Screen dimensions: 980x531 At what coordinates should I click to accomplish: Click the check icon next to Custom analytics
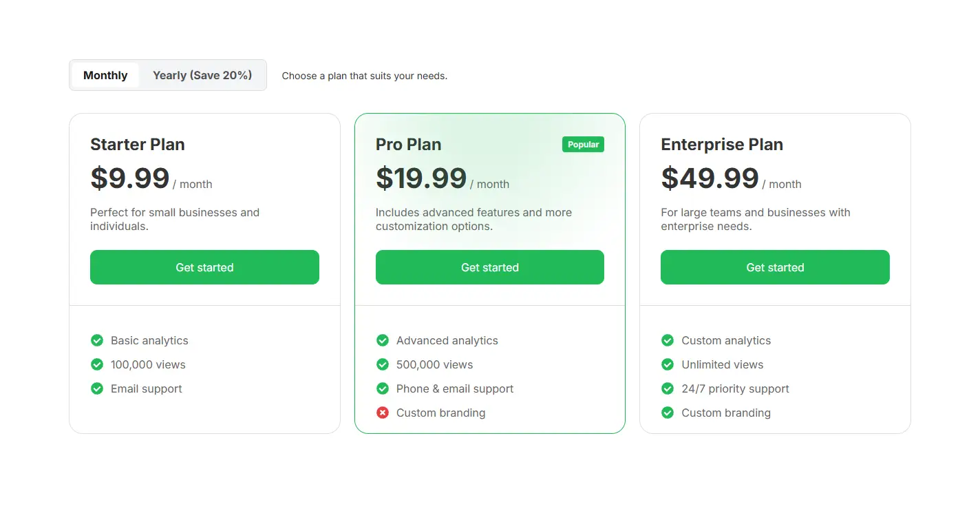(x=668, y=340)
